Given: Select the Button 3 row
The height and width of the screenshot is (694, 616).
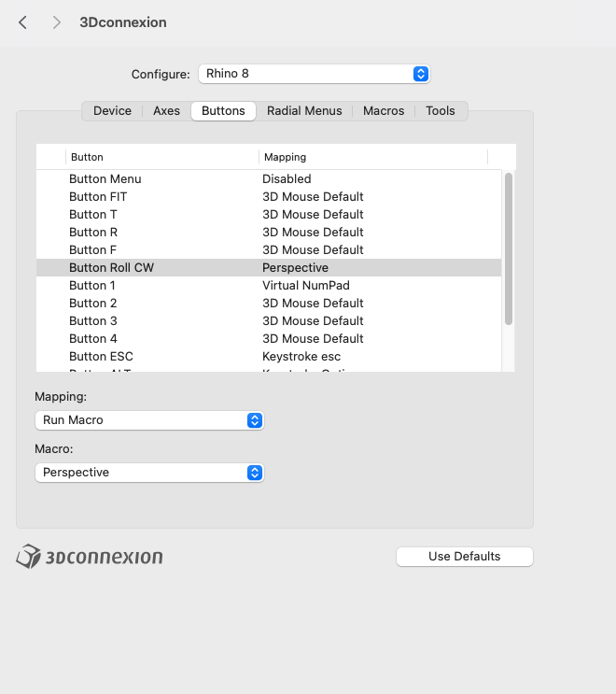Looking at the screenshot, I should click(x=269, y=320).
